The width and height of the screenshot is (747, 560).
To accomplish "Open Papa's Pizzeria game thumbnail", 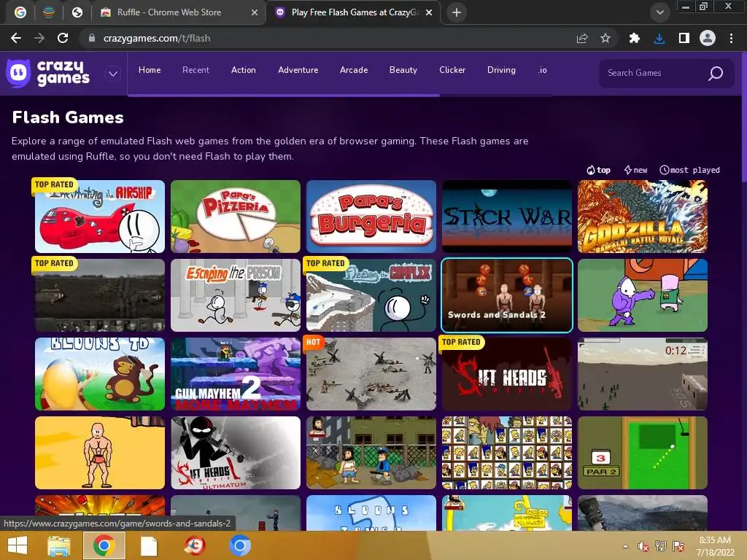I will click(x=236, y=216).
